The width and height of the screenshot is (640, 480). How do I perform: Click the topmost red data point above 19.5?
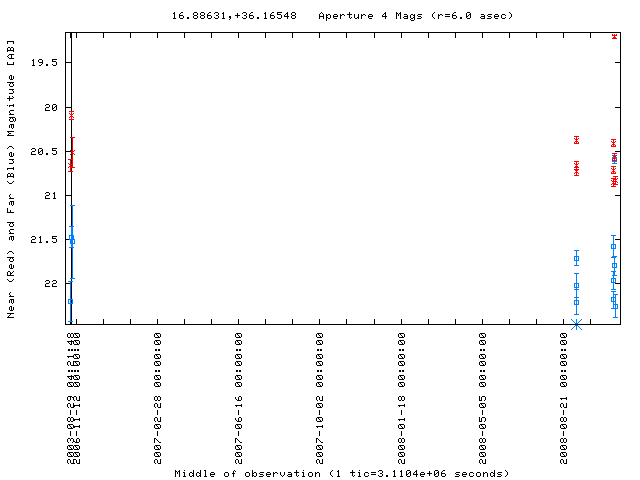click(x=614, y=37)
